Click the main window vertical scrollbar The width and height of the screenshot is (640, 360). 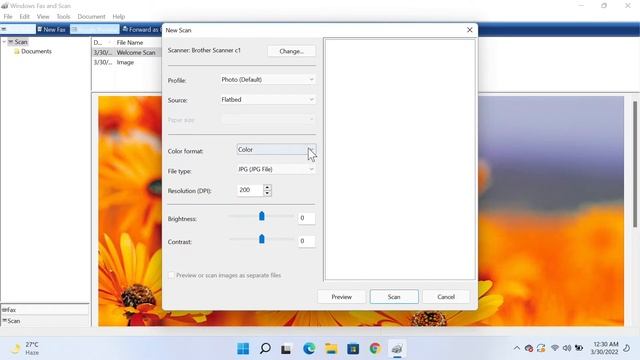(x=635, y=163)
